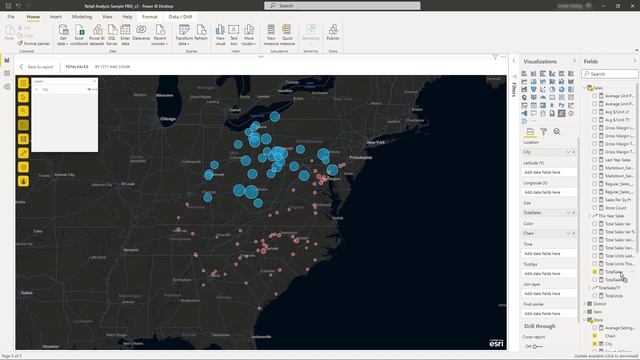Image resolution: width=640 pixels, height=360 pixels.
Task: Open the Enter data dialog
Action: [x=125, y=35]
